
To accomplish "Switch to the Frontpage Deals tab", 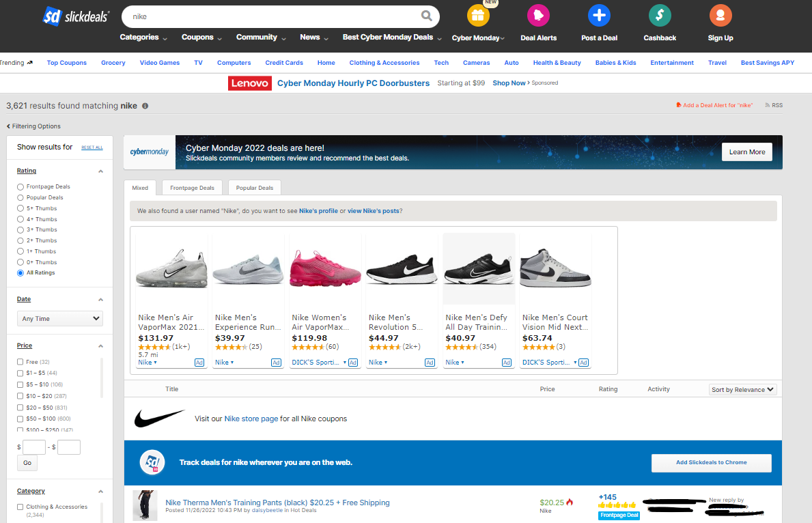I will coord(192,188).
